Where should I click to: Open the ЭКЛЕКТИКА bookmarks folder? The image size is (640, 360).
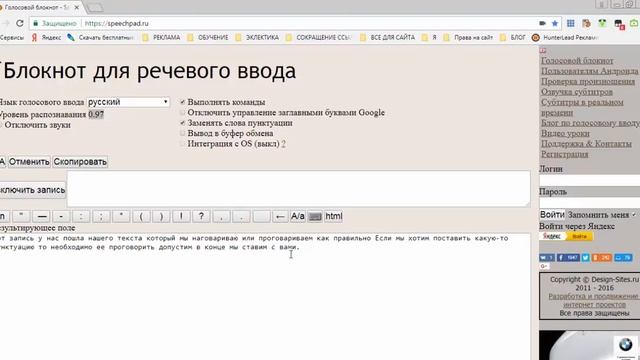pos(257,38)
